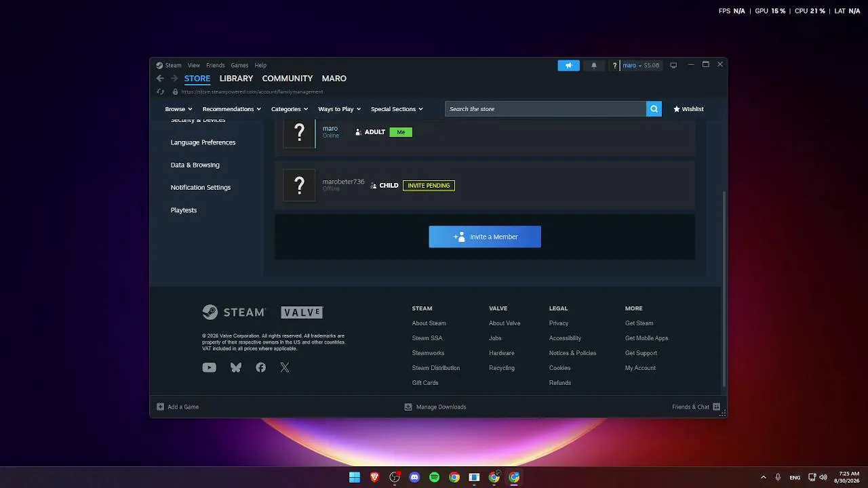The width and height of the screenshot is (868, 488).
Task: Click the My Account footer link
Action: [x=640, y=368]
